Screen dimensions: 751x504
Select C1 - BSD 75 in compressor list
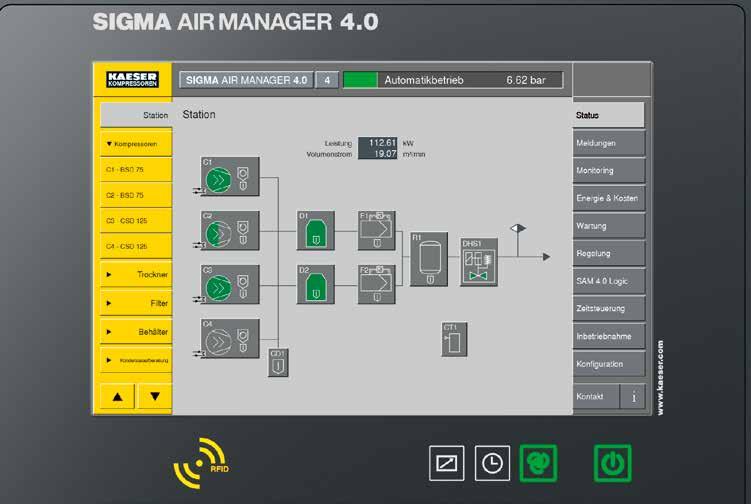(136, 169)
